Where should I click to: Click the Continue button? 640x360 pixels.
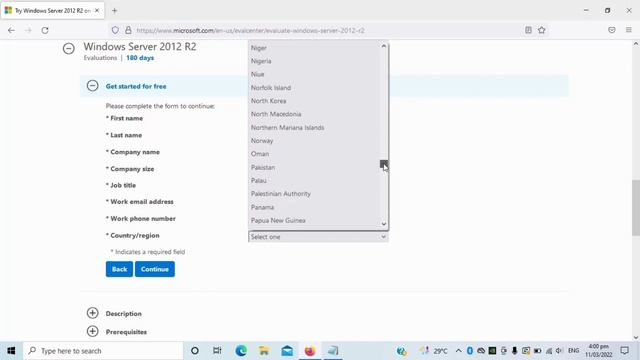pyautogui.click(x=155, y=269)
